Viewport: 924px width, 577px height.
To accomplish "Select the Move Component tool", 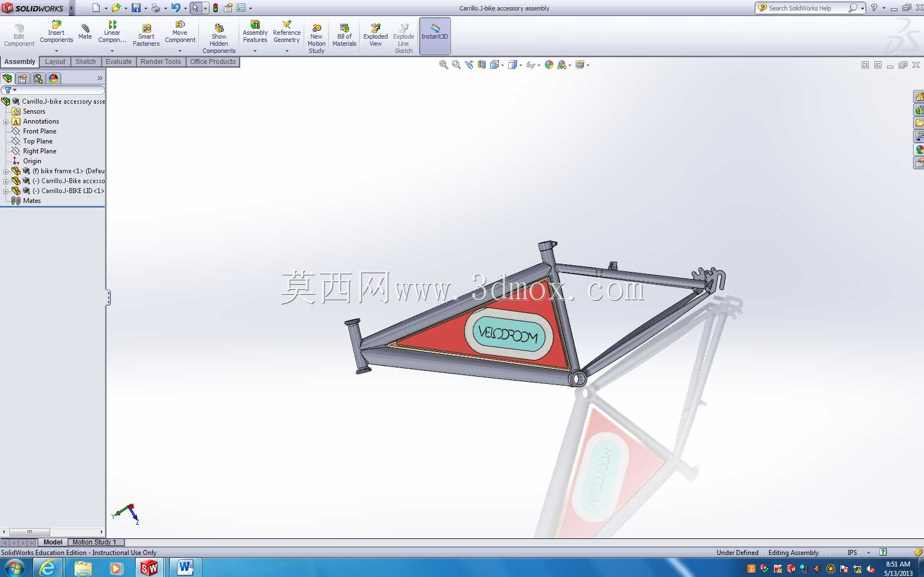I will 180,33.
